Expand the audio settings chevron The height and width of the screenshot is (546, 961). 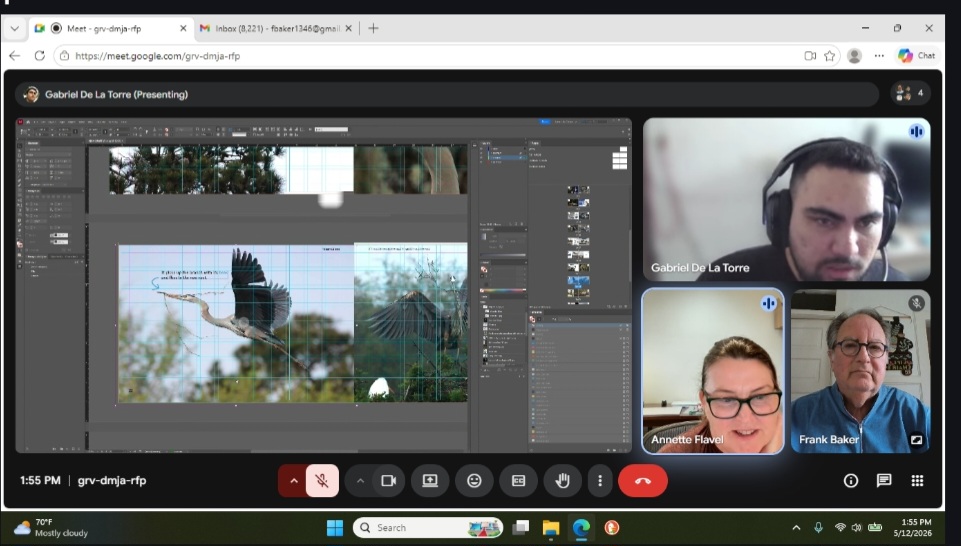pos(294,481)
